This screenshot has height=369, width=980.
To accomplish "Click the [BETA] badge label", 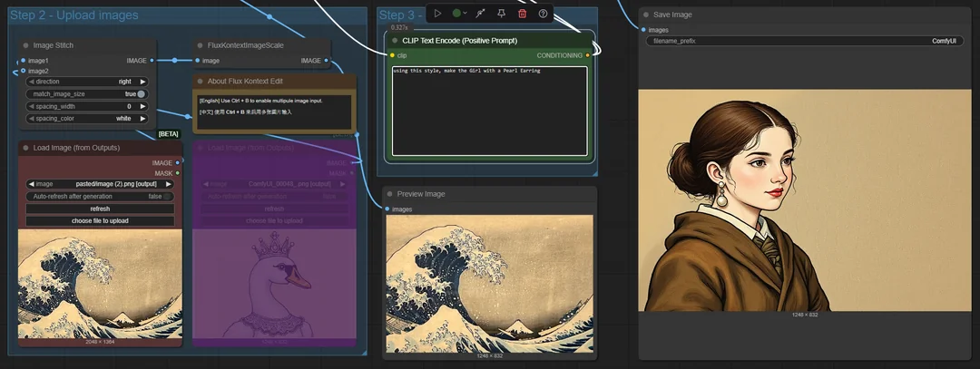I will coord(168,133).
